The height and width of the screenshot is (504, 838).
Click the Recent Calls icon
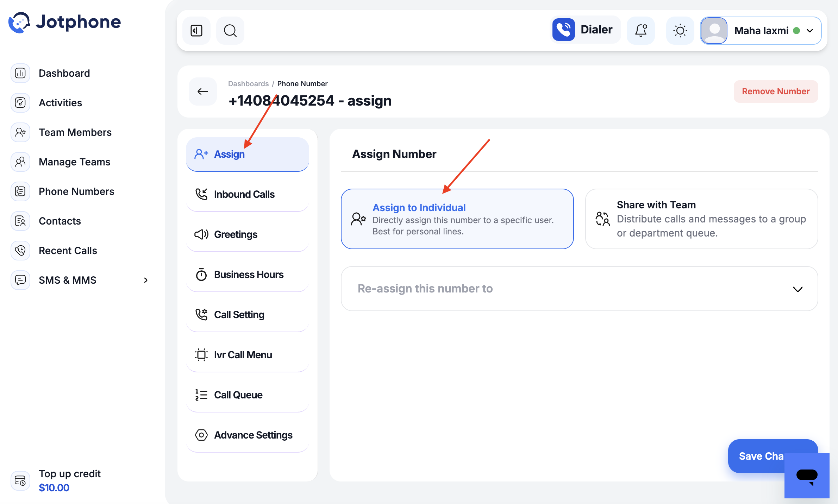(20, 251)
